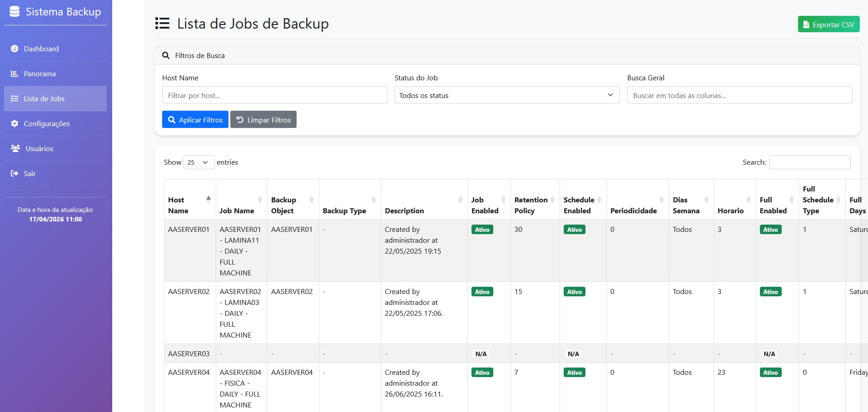868x412 pixels.
Task: Open the Status do Job dropdown
Action: pyautogui.click(x=507, y=95)
